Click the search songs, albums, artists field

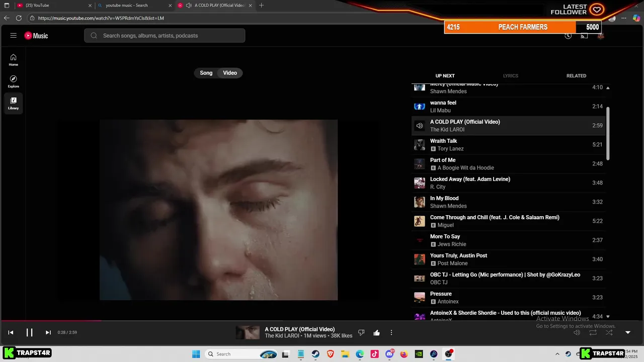(x=165, y=36)
